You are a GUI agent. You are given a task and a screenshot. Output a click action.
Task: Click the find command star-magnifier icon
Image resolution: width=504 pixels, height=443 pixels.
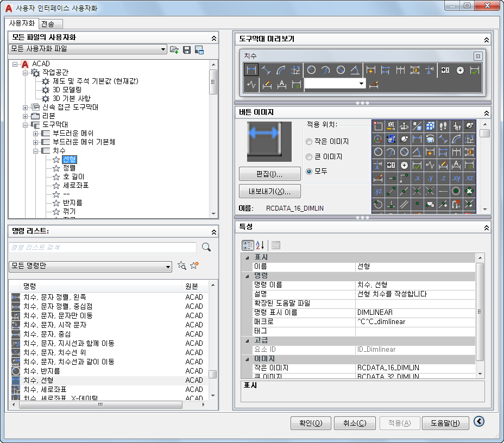pos(181,265)
